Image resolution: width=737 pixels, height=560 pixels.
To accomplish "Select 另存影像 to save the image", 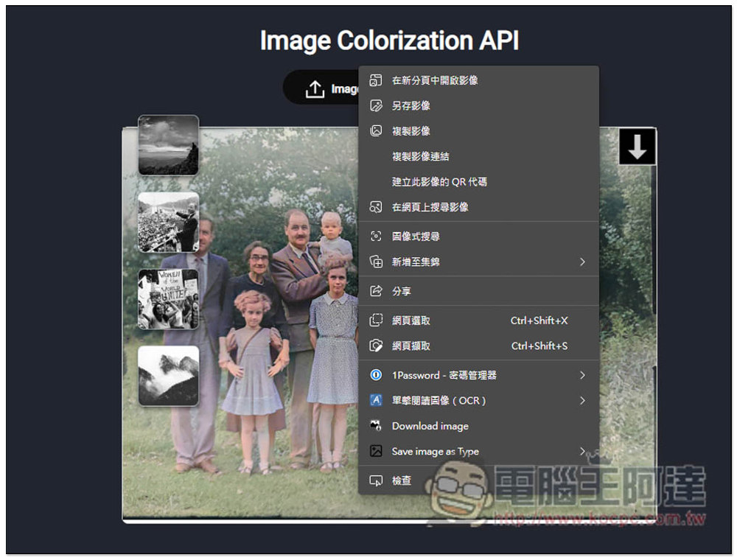I will click(411, 105).
